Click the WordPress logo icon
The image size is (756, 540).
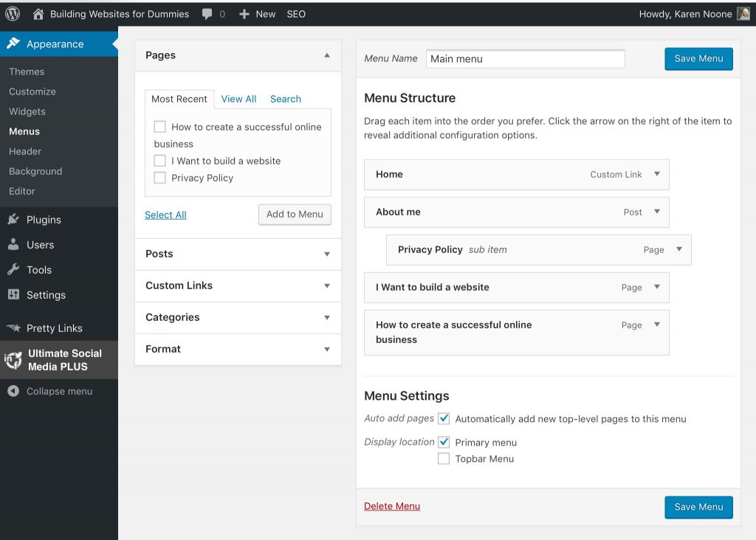pos(13,14)
